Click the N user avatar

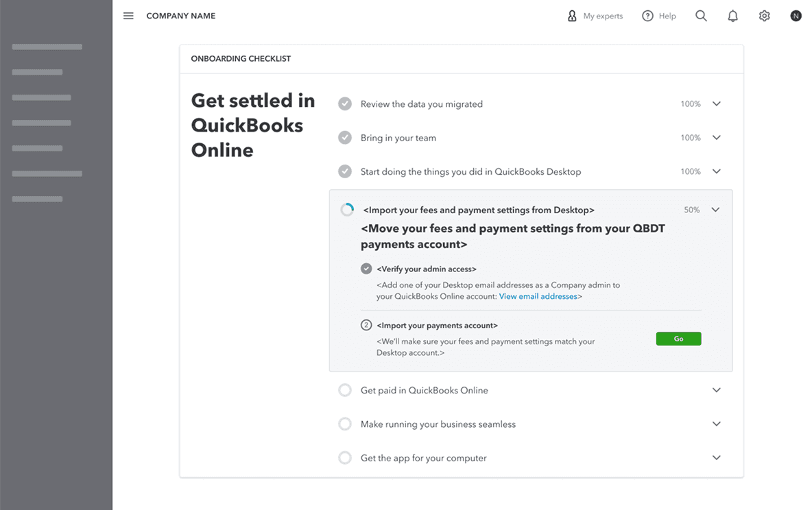tap(796, 16)
